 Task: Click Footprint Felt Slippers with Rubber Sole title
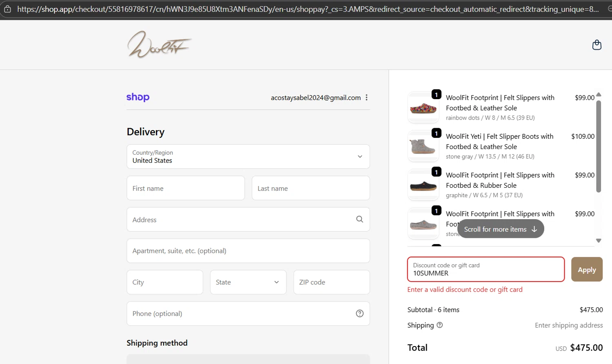tap(500, 180)
